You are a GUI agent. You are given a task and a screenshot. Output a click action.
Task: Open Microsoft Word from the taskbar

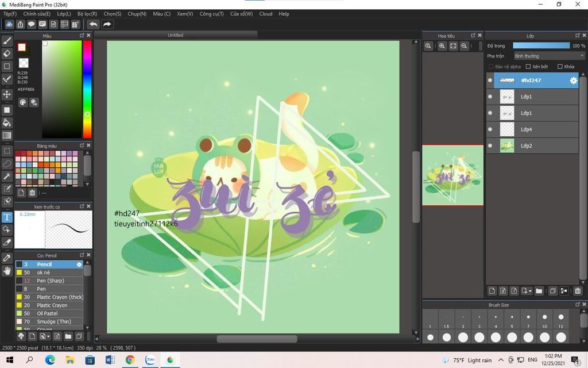click(110, 360)
